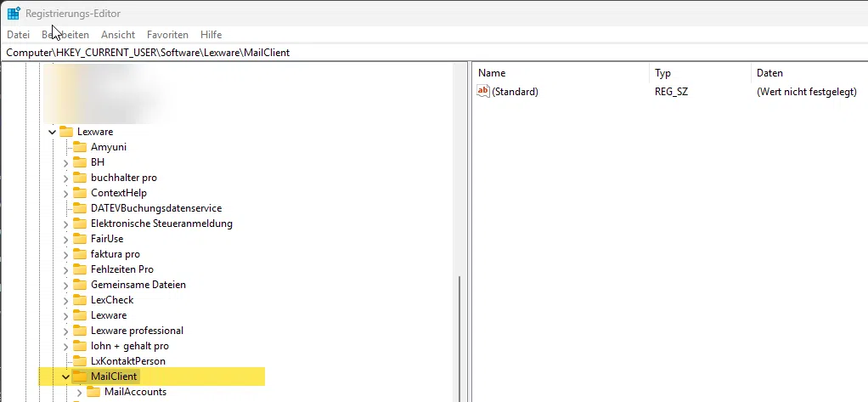Click the LxKontaktPerson folder icon
Screen dimensions: 868x402
(81, 361)
